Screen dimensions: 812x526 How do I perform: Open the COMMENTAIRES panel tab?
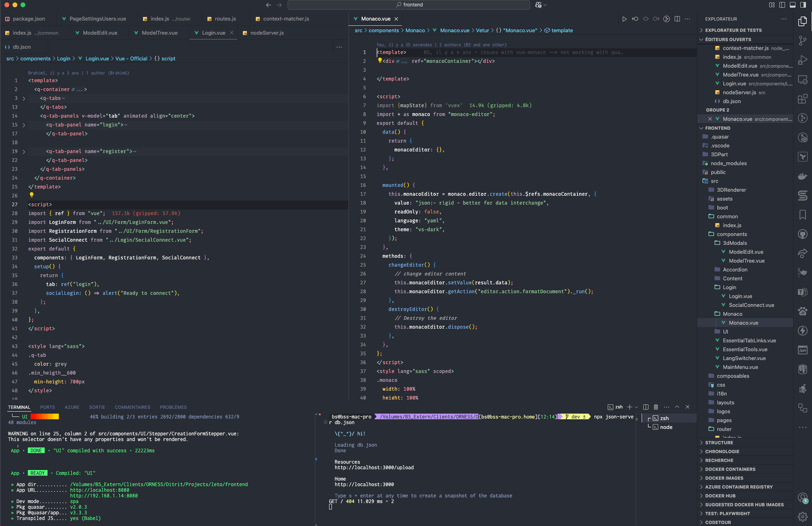point(132,407)
